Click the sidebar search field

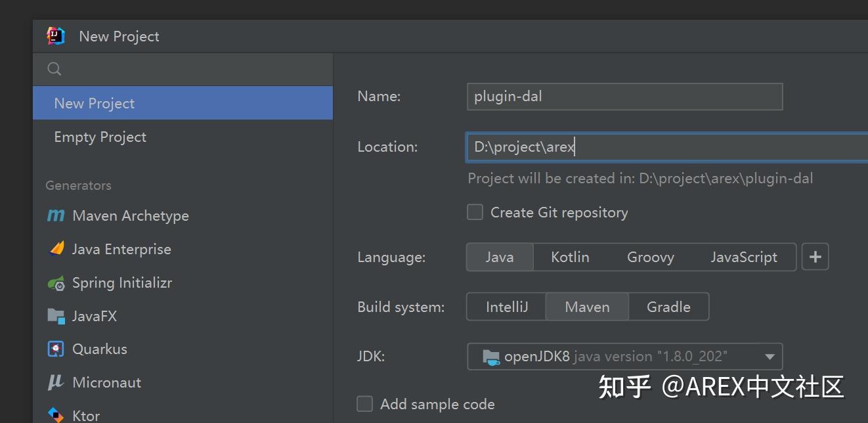point(183,69)
